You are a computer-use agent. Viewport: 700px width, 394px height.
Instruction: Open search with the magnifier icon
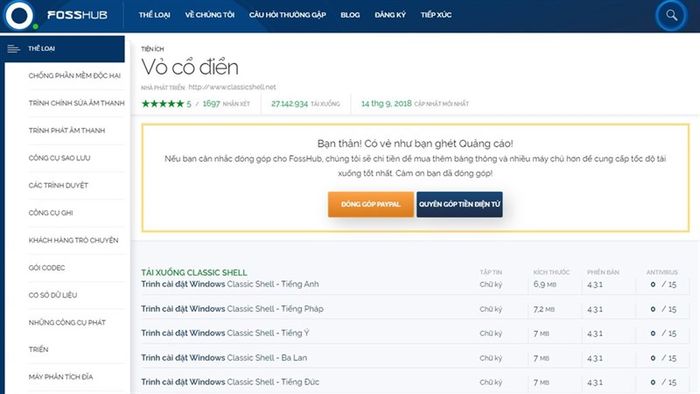[x=671, y=15]
